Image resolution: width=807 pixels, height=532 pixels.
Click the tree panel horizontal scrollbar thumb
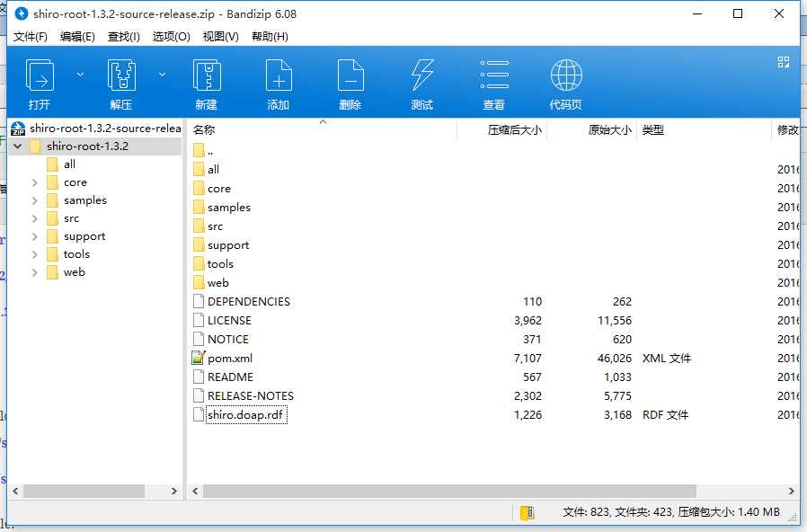coord(84,492)
